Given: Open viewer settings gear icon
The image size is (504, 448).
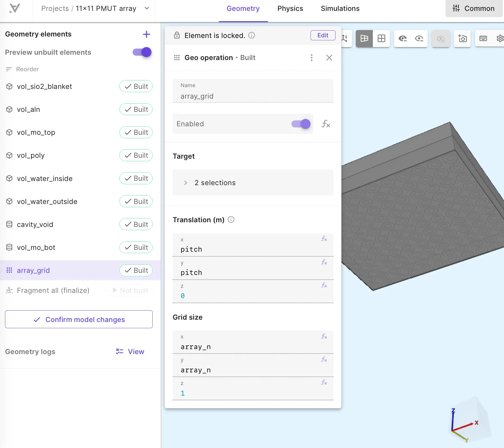Looking at the screenshot, I should click(500, 39).
